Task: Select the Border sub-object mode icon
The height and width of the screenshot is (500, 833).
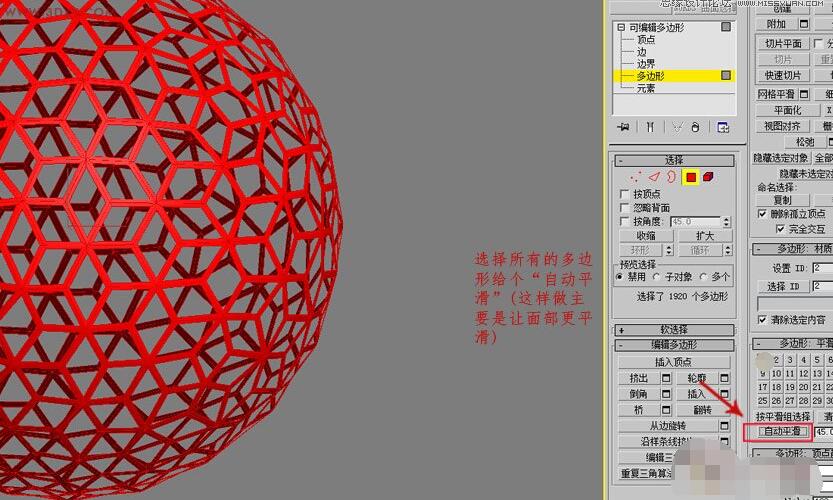Action: (671, 177)
